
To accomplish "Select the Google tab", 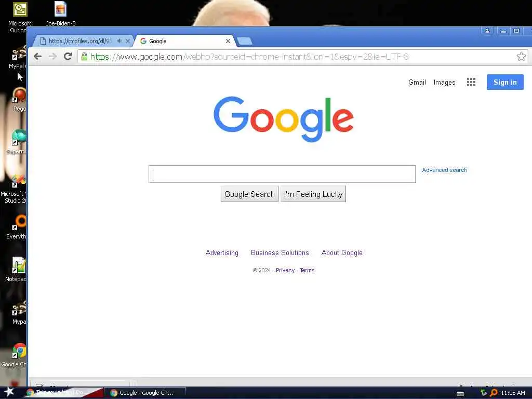I will pos(185,41).
